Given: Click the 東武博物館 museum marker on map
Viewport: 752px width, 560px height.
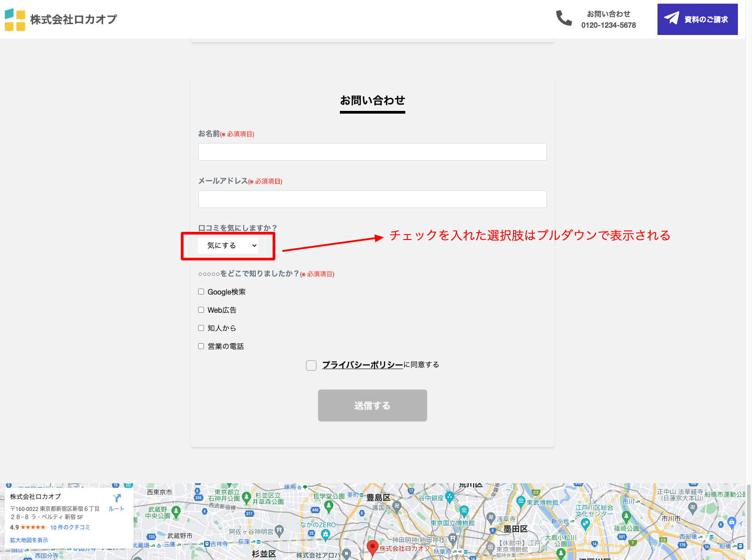Looking at the screenshot, I should click(521, 501).
